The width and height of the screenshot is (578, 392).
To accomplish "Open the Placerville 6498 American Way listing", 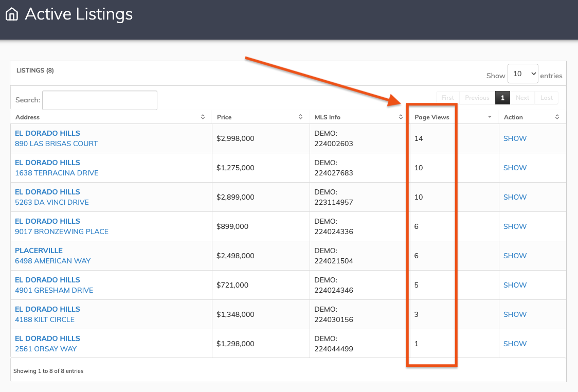I will tap(52, 261).
